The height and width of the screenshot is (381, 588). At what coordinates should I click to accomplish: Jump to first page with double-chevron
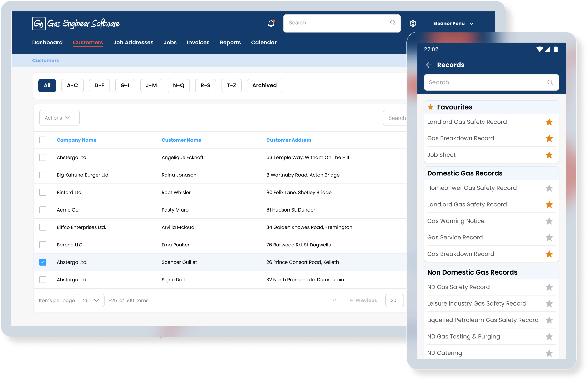[334, 300]
